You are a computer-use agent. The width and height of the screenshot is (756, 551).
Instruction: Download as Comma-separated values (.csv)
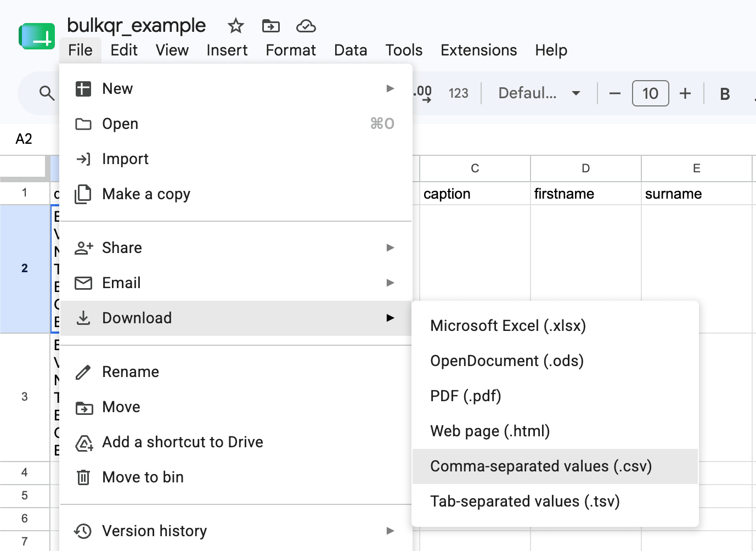[x=555, y=466]
